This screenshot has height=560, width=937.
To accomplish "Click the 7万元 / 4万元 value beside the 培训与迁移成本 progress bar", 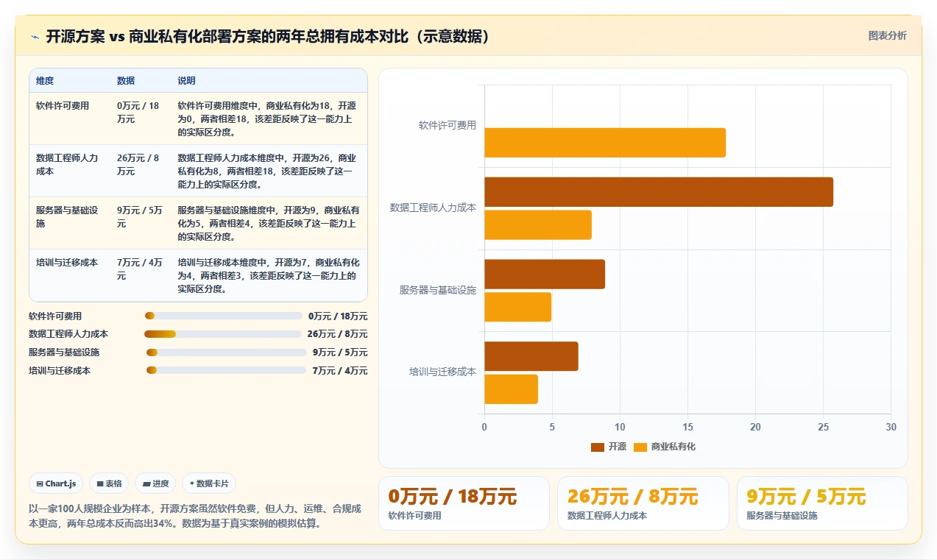I will coord(340,371).
